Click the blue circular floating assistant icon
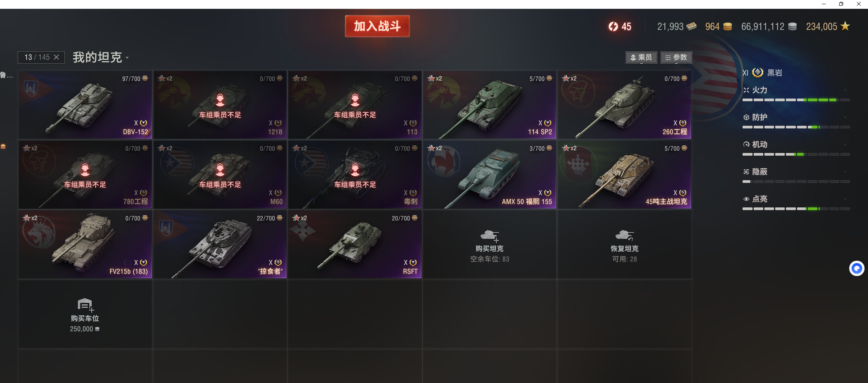This screenshot has width=868, height=383. tap(856, 268)
